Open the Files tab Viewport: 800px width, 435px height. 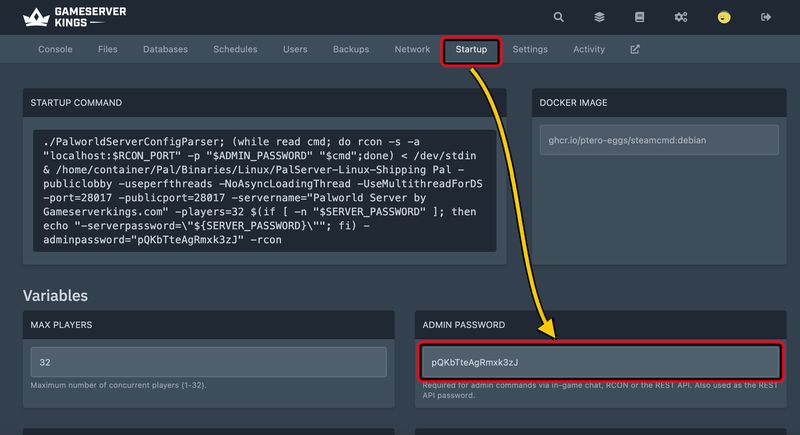[108, 49]
